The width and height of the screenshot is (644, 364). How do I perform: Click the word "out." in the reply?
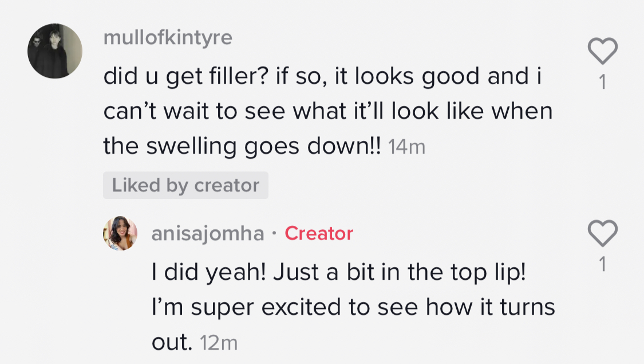tap(172, 343)
